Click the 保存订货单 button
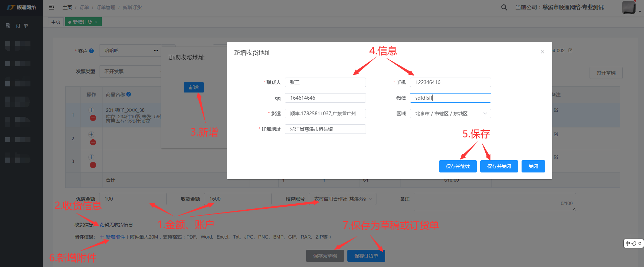The image size is (644, 267). point(366,256)
